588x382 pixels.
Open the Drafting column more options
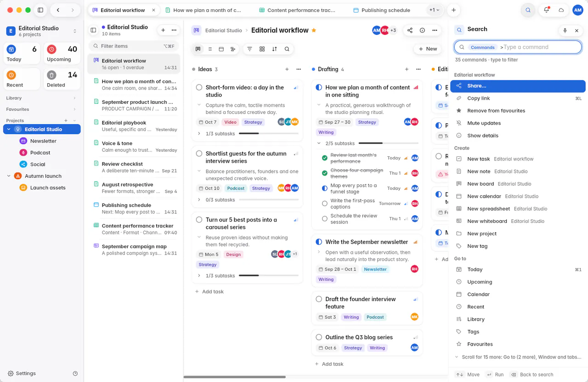[x=418, y=69]
